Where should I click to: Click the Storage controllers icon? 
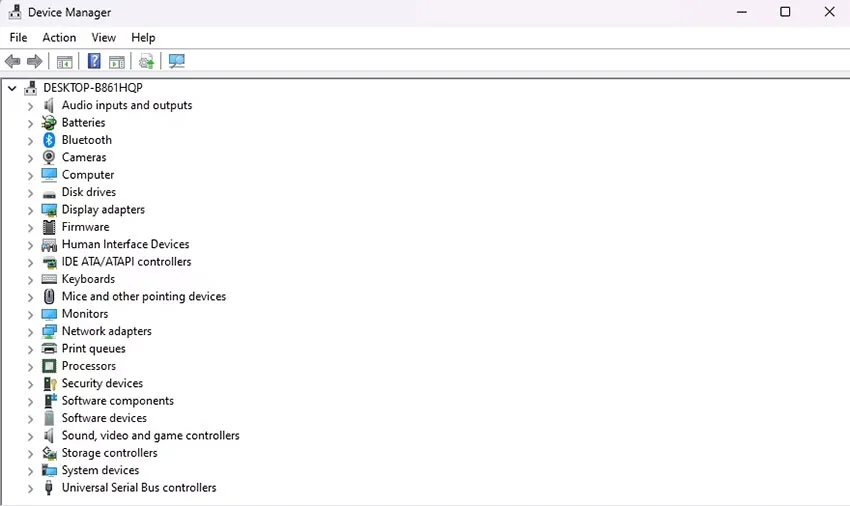pos(49,453)
